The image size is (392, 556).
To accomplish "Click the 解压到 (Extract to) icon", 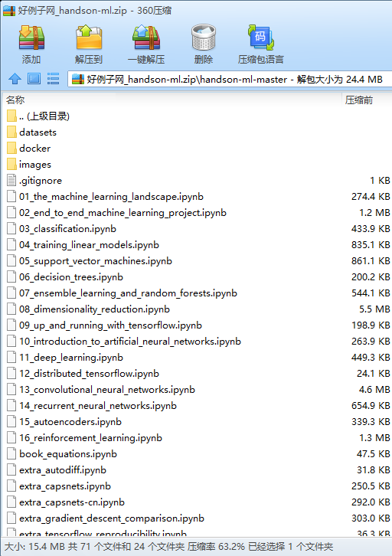I will pyautogui.click(x=89, y=44).
